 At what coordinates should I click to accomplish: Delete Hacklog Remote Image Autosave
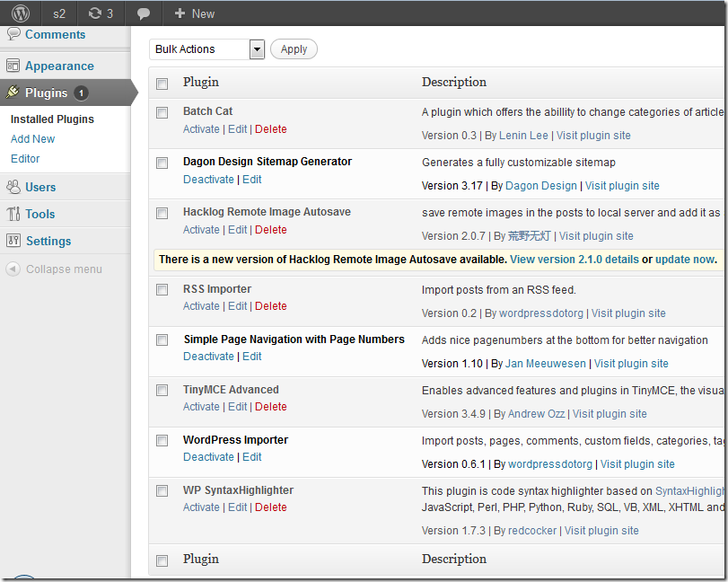(x=271, y=229)
